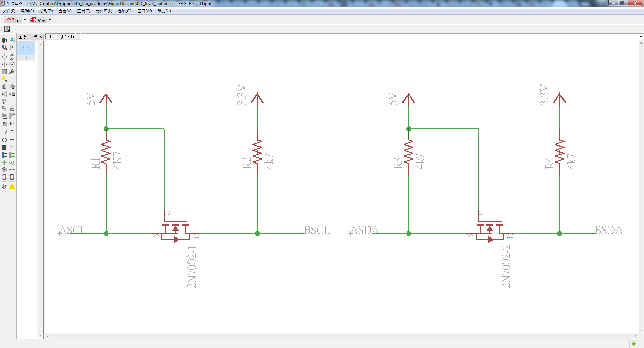Open the 窗口(W) menu
This screenshot has height=348, width=644.
pyautogui.click(x=145, y=11)
